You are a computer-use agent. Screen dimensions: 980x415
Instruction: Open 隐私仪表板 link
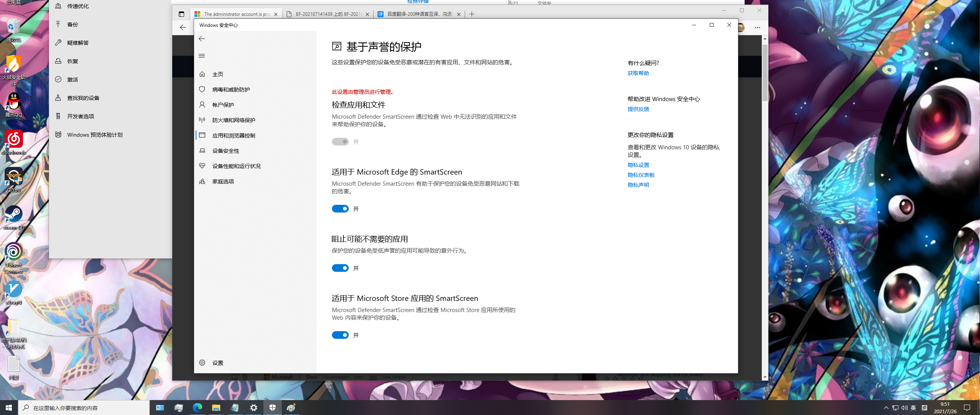641,175
